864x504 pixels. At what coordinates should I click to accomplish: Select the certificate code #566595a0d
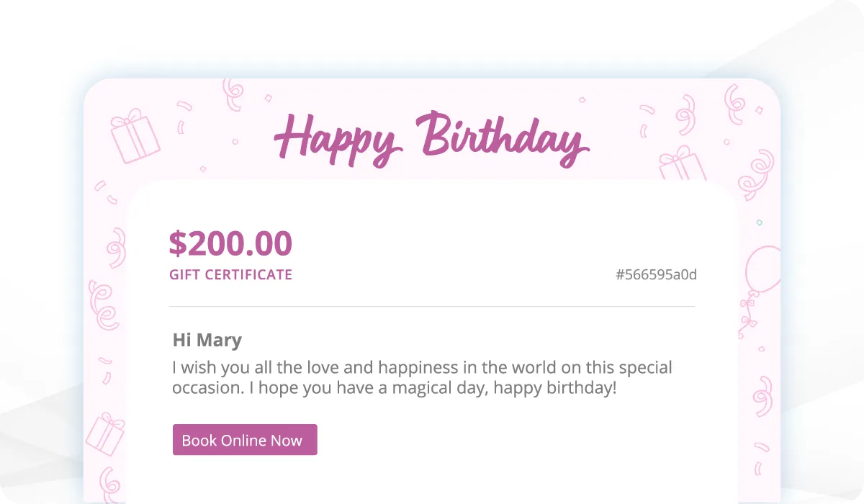pos(656,274)
